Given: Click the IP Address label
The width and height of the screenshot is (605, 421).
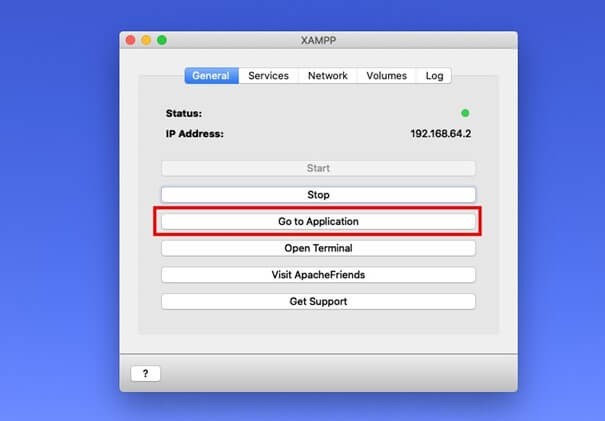Looking at the screenshot, I should (x=194, y=134).
